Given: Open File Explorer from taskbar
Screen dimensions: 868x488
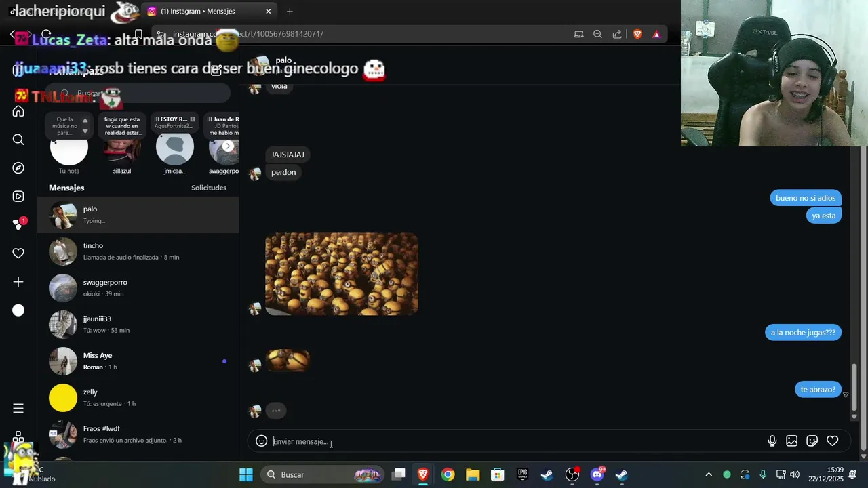Looking at the screenshot, I should (473, 474).
